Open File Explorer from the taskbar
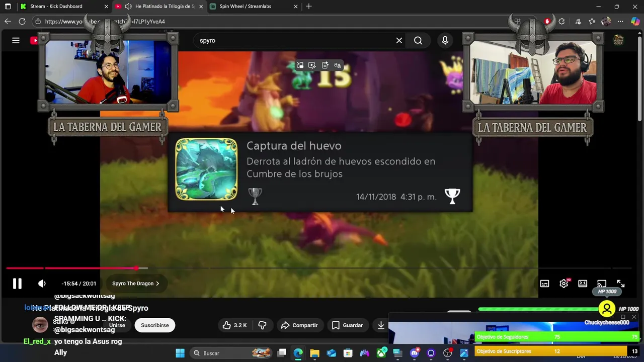 pos(314,353)
